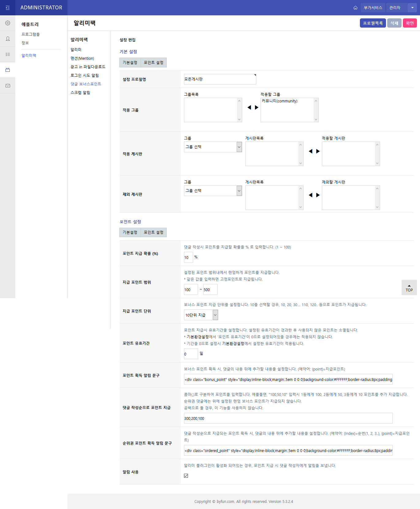
Task: Open 광고 in 파일다운로드 menu item
Action: 88,67
